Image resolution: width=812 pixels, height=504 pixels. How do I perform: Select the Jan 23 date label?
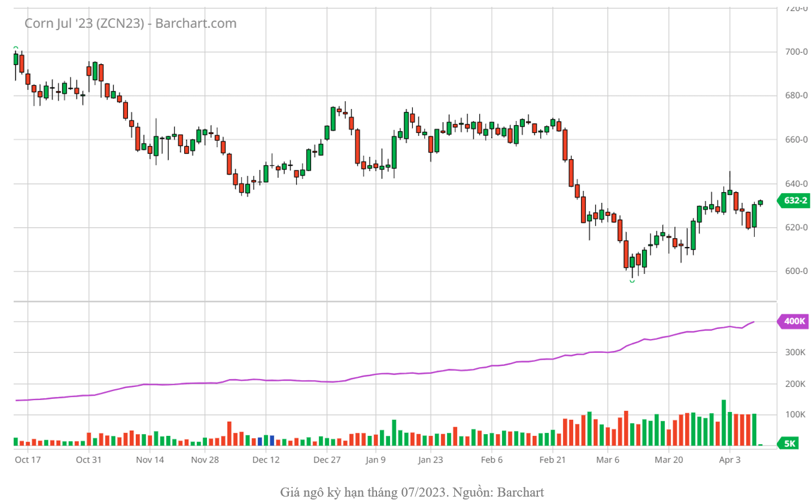click(430, 460)
